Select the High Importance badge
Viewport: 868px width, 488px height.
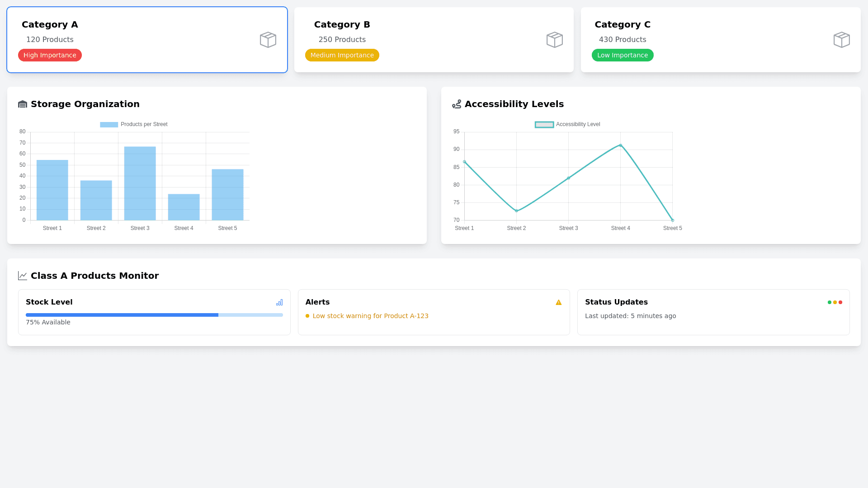50,55
